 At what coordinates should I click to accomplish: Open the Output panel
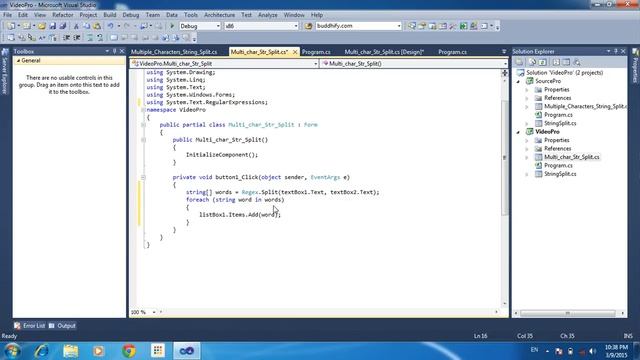(x=62, y=326)
